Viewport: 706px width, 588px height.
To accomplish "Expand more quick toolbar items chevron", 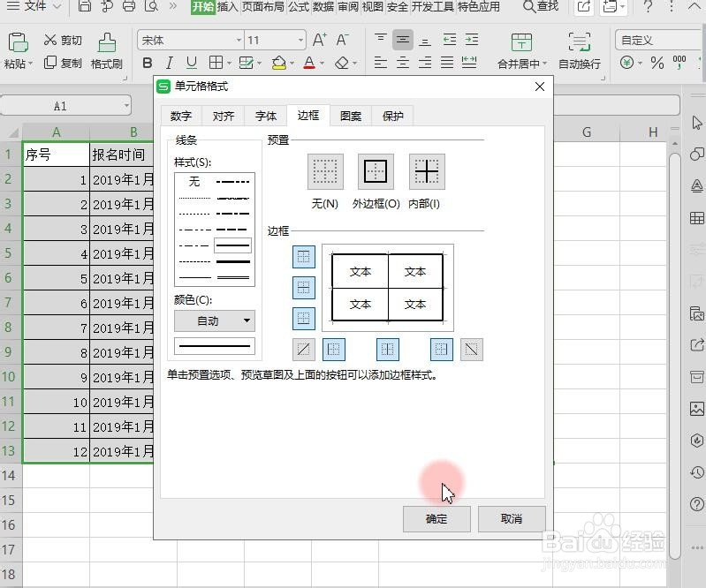I will coord(173,6).
